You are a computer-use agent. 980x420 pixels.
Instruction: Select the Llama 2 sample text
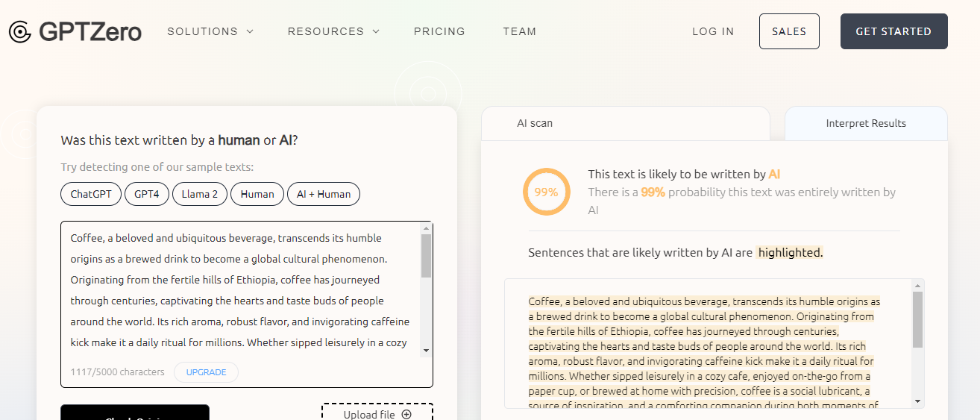[x=200, y=194]
